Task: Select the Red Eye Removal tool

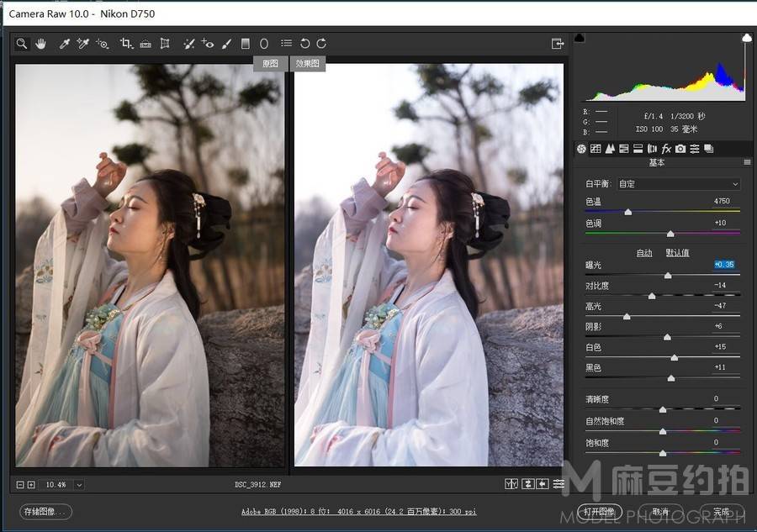Action: point(208,44)
